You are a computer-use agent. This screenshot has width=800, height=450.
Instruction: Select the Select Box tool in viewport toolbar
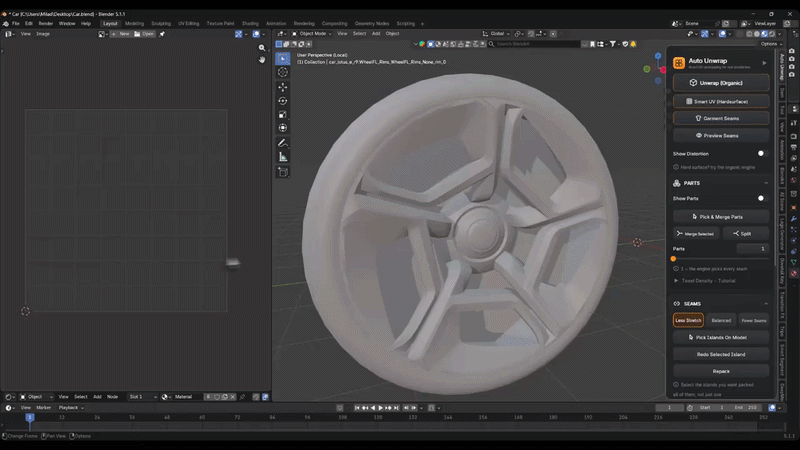(x=283, y=59)
